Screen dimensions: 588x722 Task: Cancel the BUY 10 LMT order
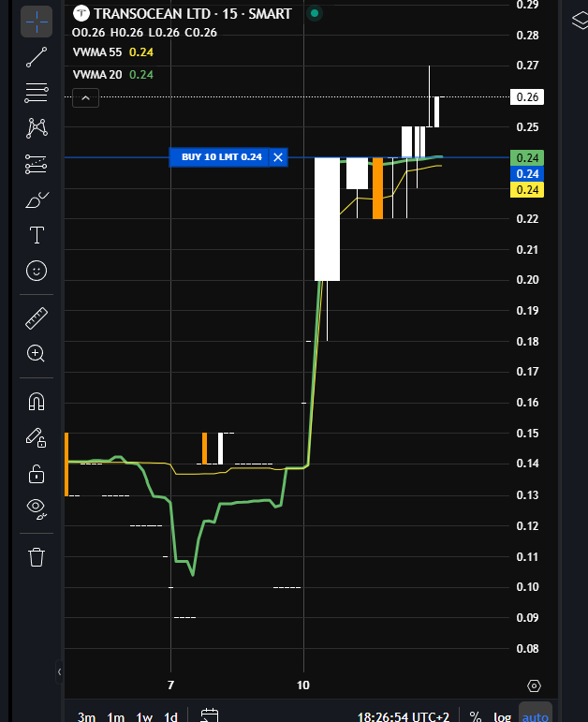point(278,157)
